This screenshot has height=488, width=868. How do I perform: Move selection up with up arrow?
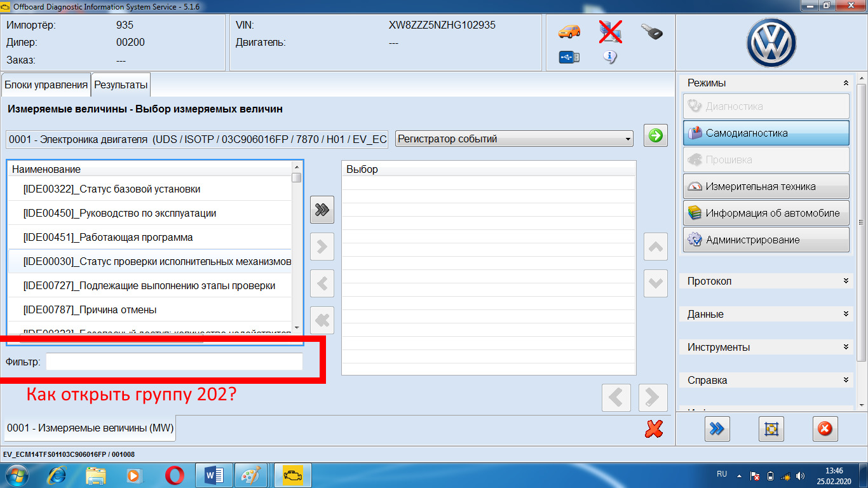tap(656, 247)
